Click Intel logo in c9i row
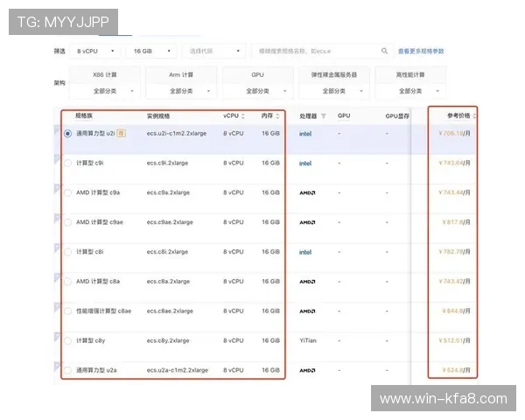Viewport: 525px width, 420px height. [x=305, y=164]
